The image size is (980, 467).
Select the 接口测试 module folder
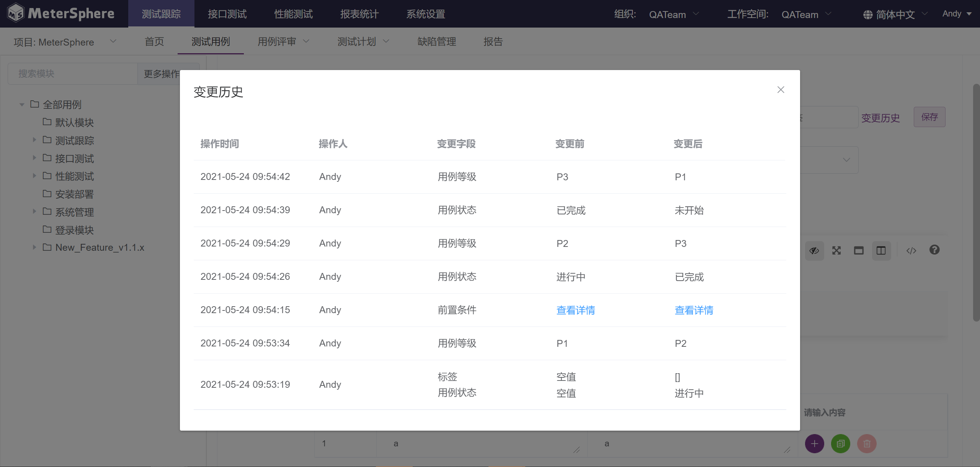coord(75,158)
